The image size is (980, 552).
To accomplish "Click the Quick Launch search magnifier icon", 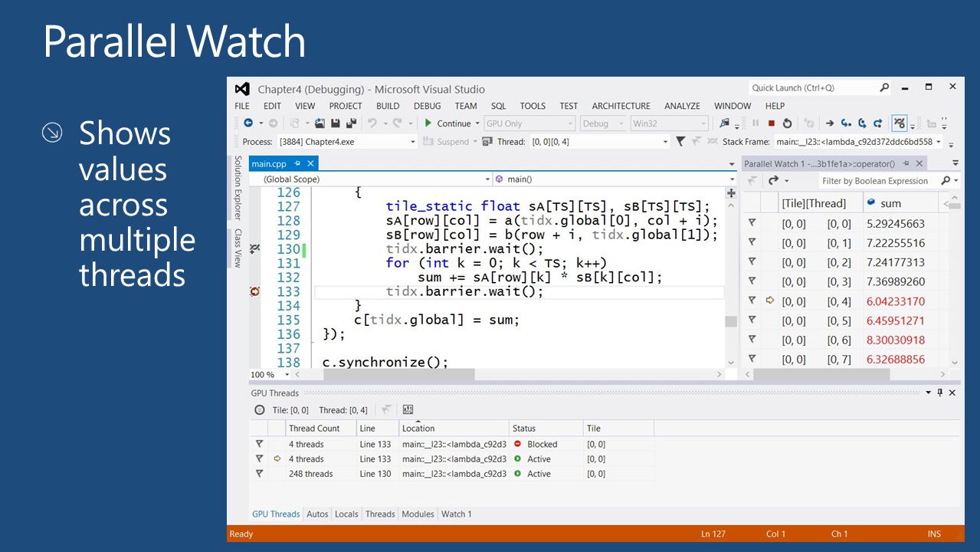I will 884,87.
